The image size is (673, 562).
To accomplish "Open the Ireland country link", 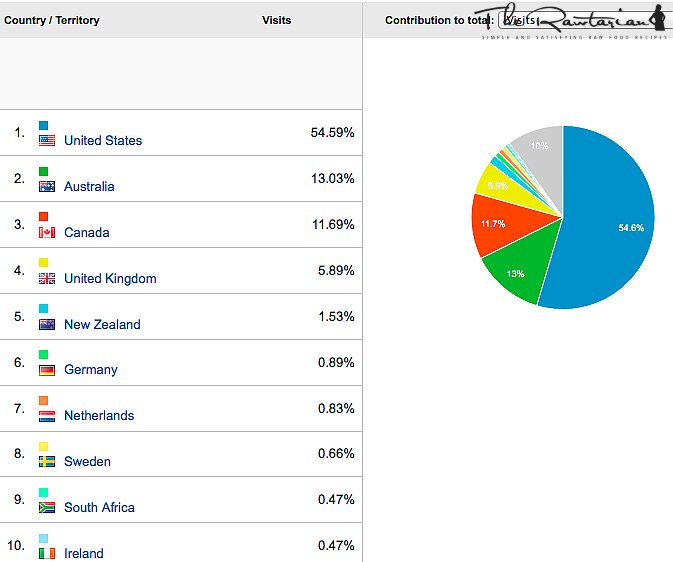I will click(x=84, y=554).
